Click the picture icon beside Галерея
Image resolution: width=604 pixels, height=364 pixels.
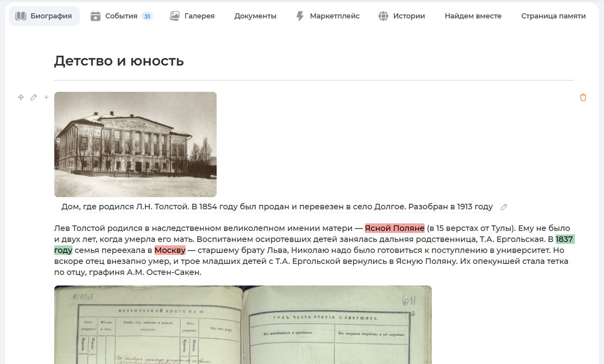175,16
